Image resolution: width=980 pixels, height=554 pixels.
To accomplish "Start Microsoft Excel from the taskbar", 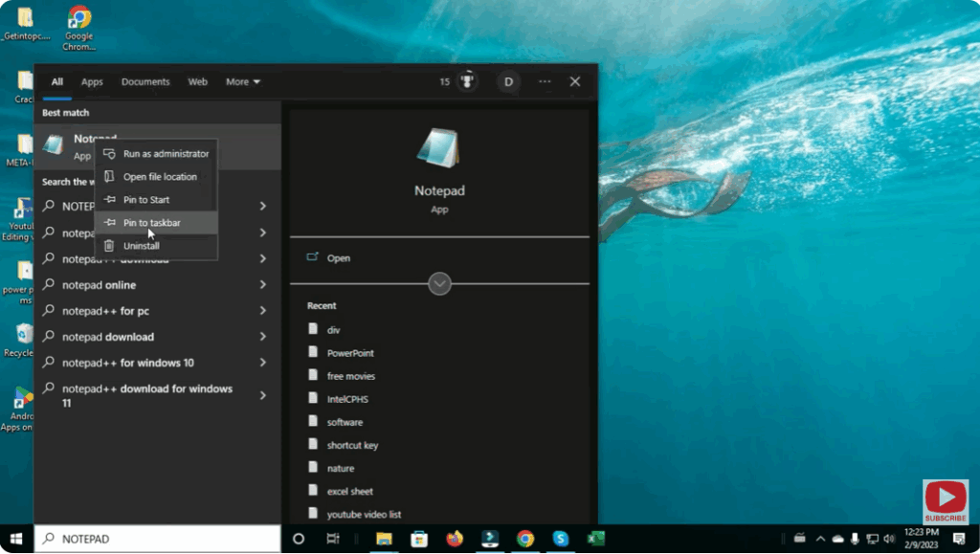I will (x=594, y=539).
